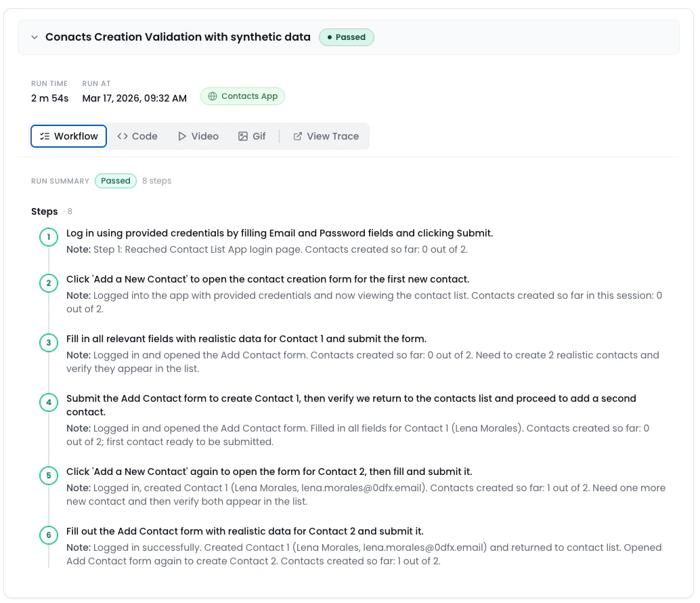
Task: Select step 6 circle marker
Action: click(x=49, y=535)
